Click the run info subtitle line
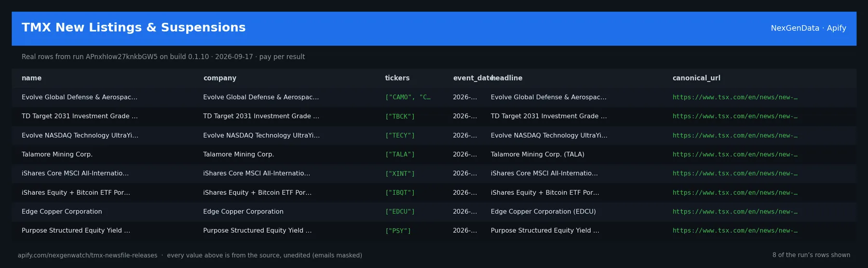 point(163,57)
